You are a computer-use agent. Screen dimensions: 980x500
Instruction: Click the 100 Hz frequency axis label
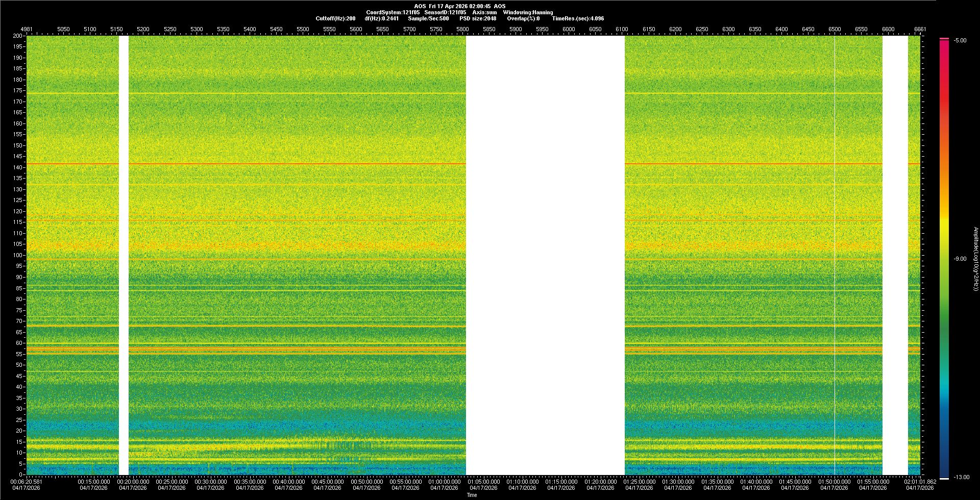[x=17, y=255]
